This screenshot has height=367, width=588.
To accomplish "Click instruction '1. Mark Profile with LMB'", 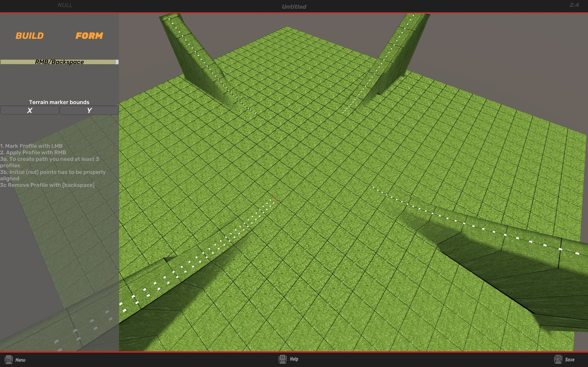I will 31,146.
